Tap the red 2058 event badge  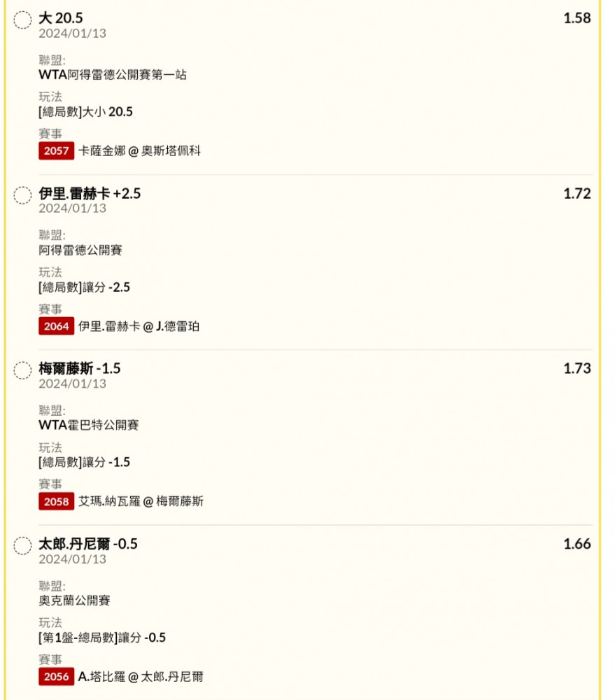click(56, 501)
